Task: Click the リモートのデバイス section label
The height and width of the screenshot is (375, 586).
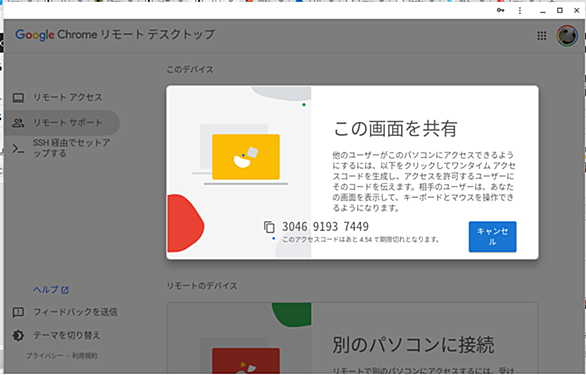Action: pos(202,286)
